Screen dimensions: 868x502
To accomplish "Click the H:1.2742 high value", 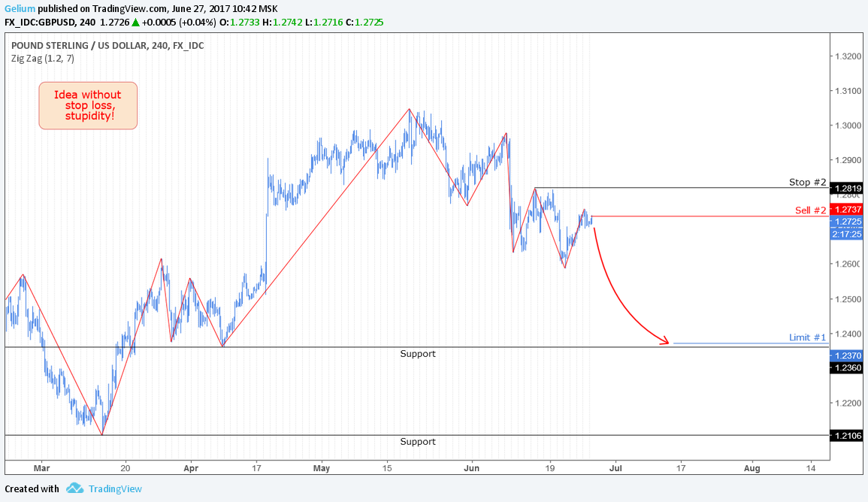I will (282, 22).
